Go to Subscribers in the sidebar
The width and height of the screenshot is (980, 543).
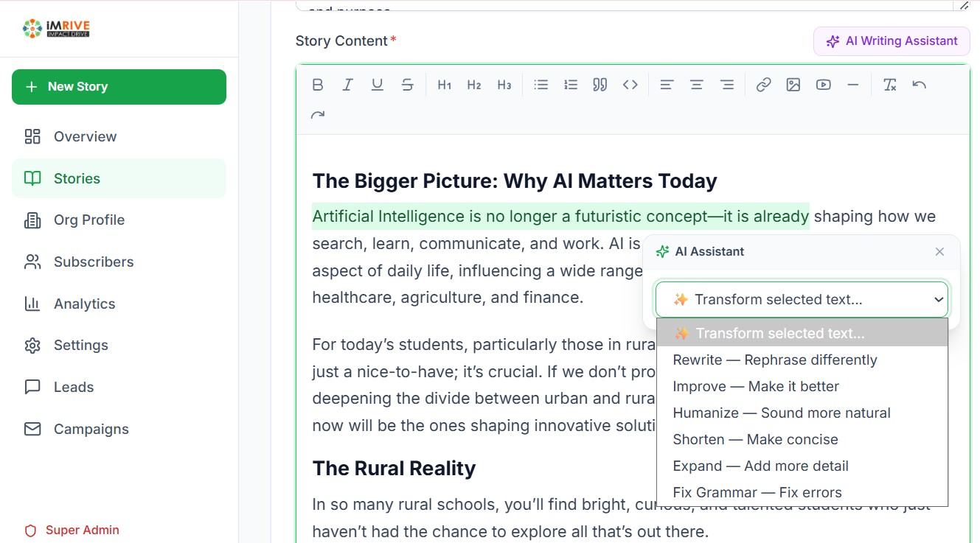(x=94, y=262)
